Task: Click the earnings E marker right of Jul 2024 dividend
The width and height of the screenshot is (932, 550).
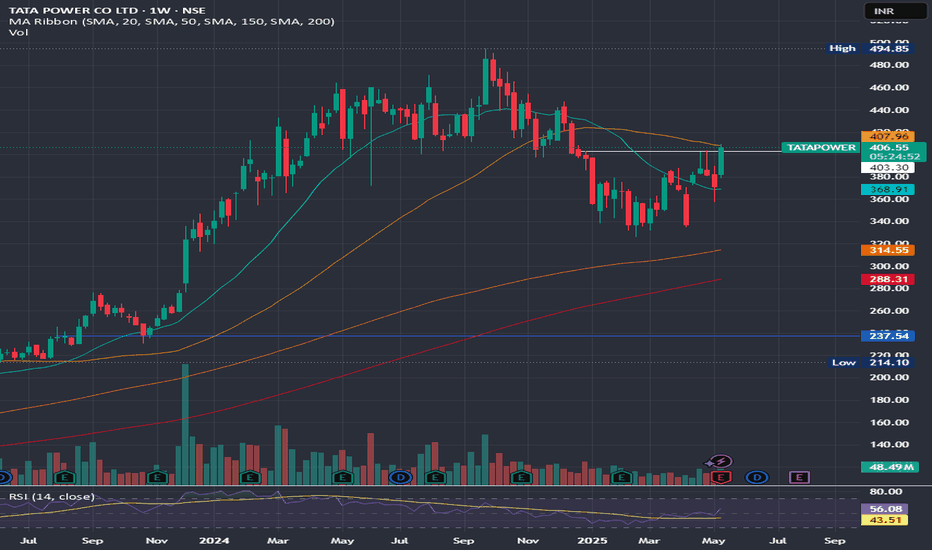Action: click(435, 477)
